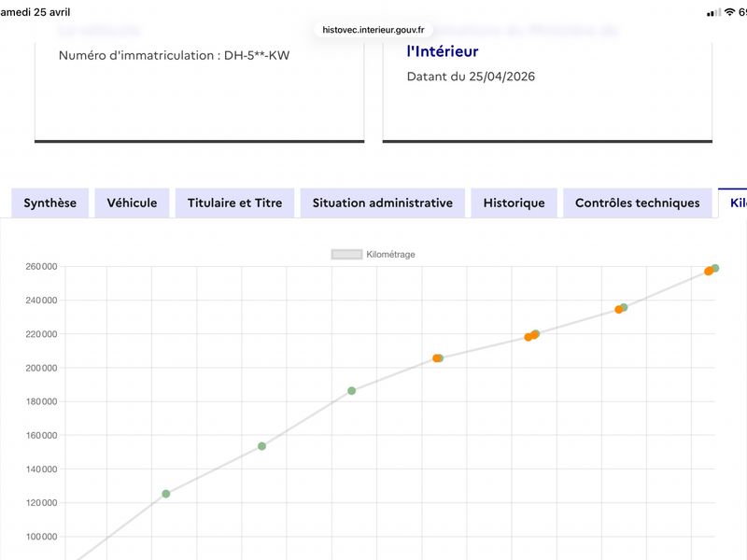
Task: Select the partially visible Kilométrage tab
Action: pos(733,203)
